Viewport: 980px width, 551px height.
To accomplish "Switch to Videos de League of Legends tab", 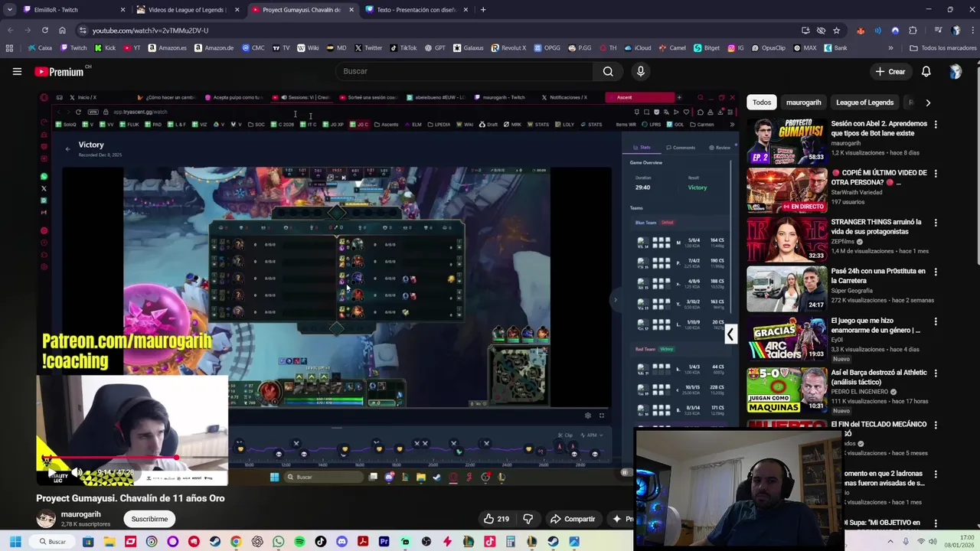I will (x=187, y=10).
